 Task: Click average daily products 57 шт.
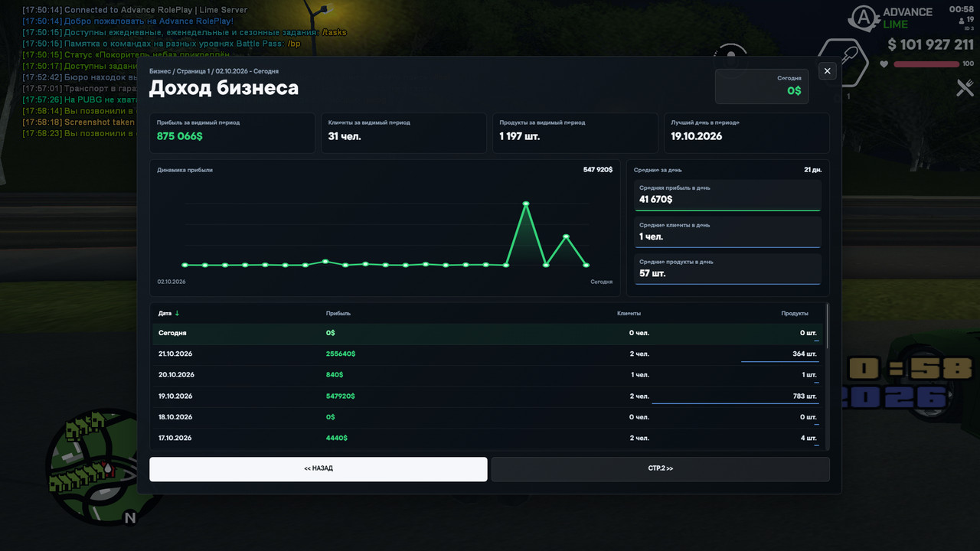(652, 273)
